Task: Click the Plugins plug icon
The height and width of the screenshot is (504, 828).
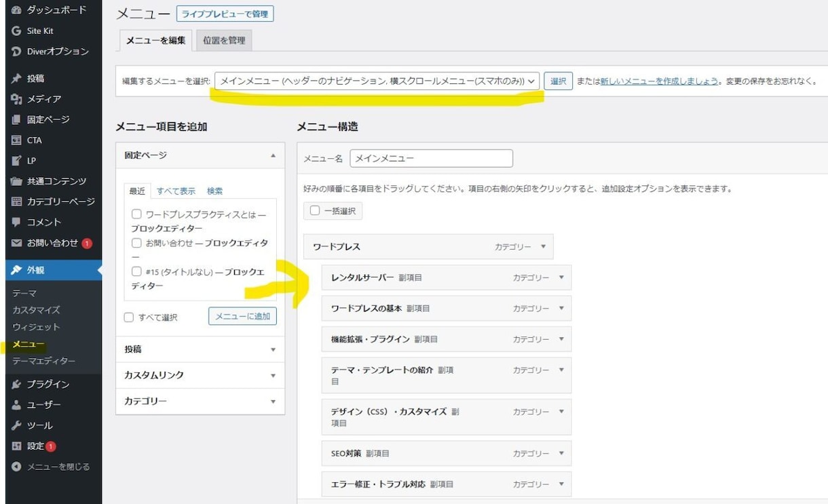Action: pyautogui.click(x=17, y=385)
